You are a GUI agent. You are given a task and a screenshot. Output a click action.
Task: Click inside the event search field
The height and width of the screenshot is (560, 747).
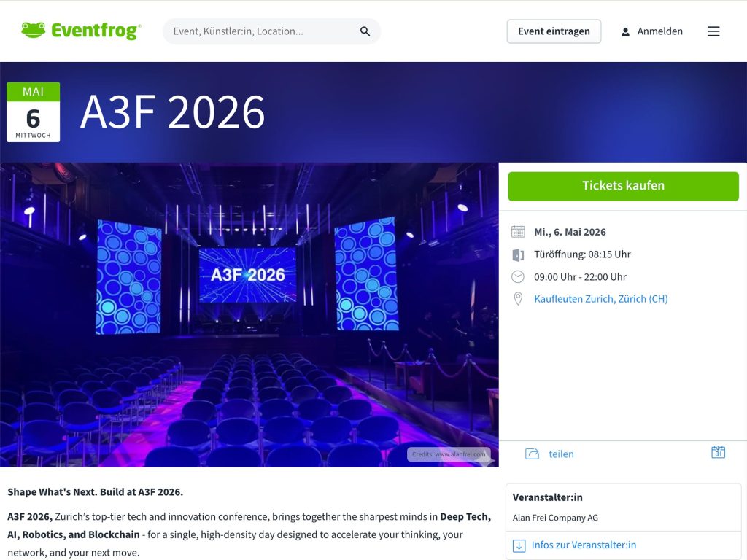263,31
